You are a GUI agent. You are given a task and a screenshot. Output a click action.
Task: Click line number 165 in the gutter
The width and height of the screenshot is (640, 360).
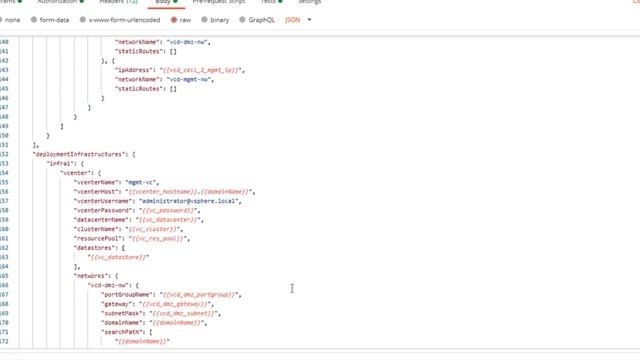click(x=4, y=276)
